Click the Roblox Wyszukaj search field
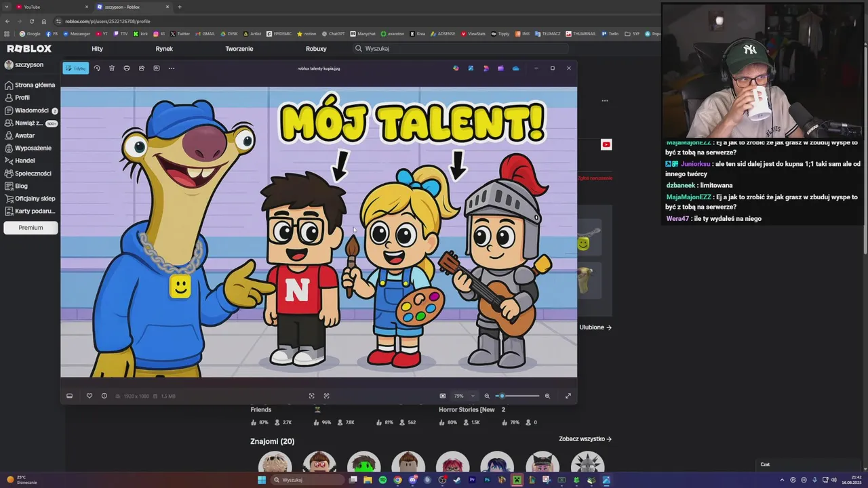This screenshot has width=868, height=488. 461,49
